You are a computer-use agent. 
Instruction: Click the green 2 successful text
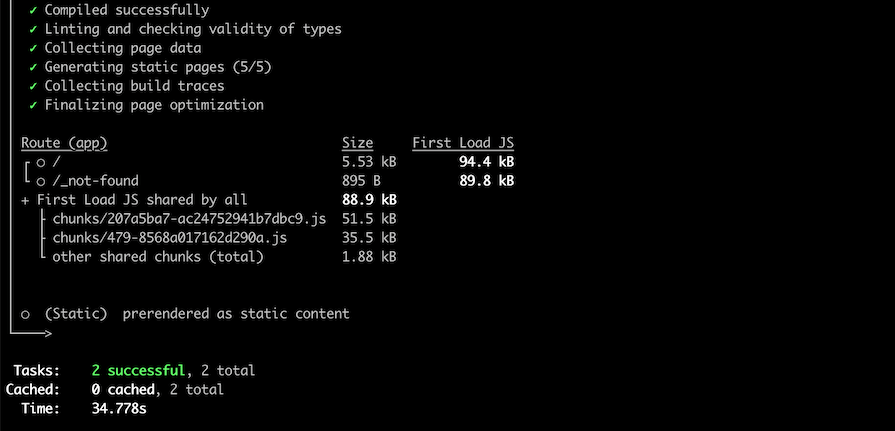pos(138,370)
